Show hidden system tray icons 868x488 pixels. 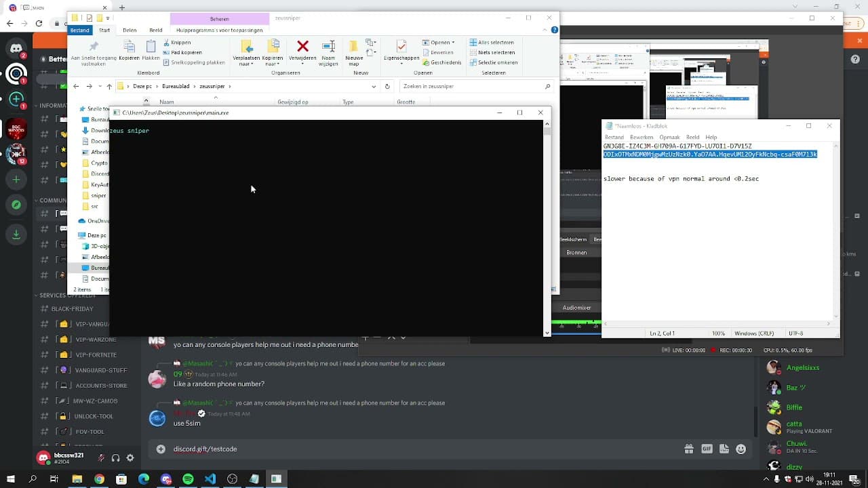pos(766,479)
